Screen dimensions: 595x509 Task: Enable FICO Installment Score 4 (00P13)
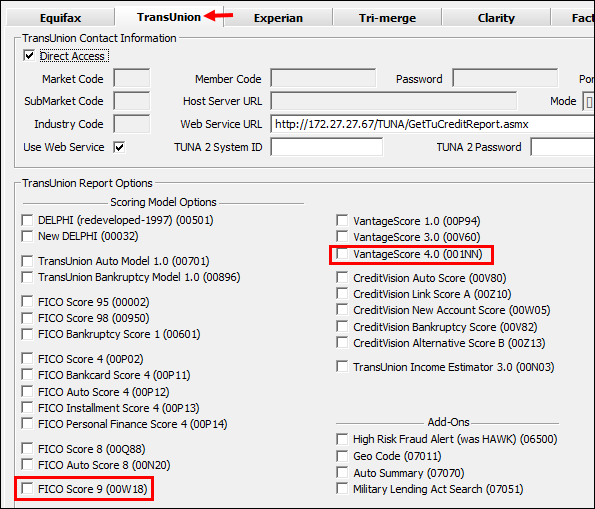[x=27, y=408]
